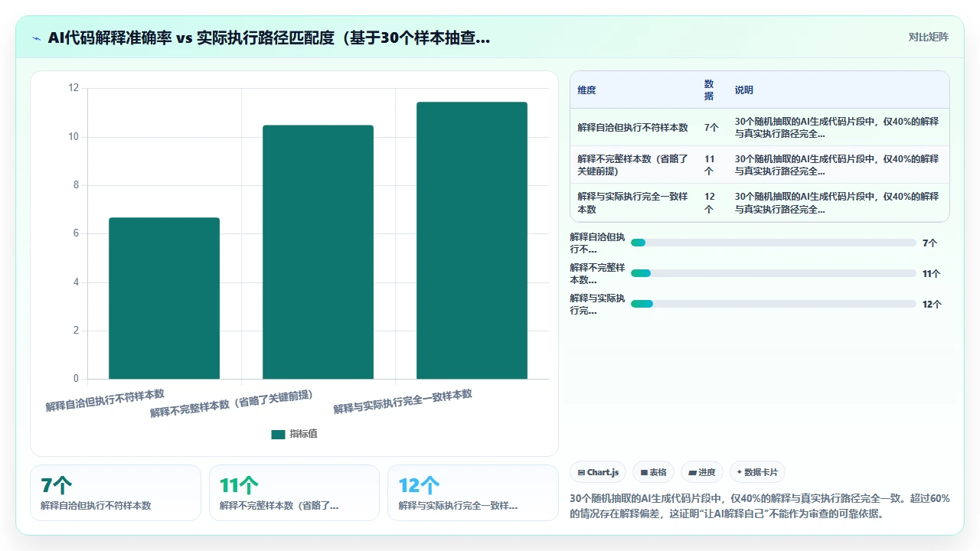980x551 pixels.
Task: Click x-axis label 解释与实际执行完全一致样本数
Action: 403,401
